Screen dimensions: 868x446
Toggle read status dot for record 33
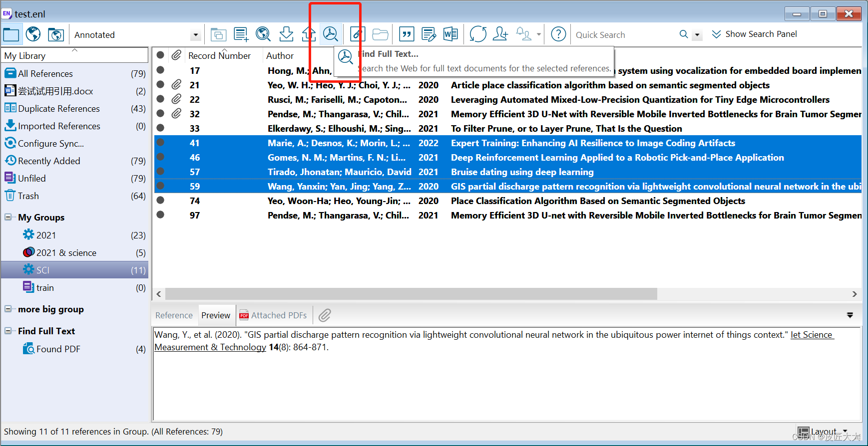click(x=160, y=128)
